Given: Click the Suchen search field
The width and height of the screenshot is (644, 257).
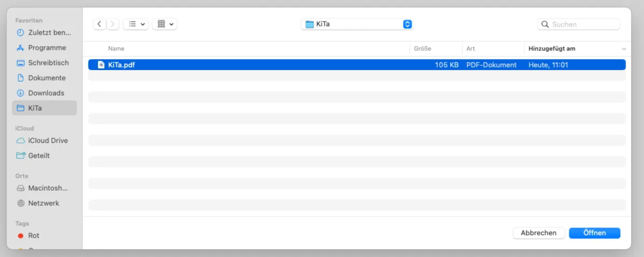Looking at the screenshot, I should [x=579, y=24].
